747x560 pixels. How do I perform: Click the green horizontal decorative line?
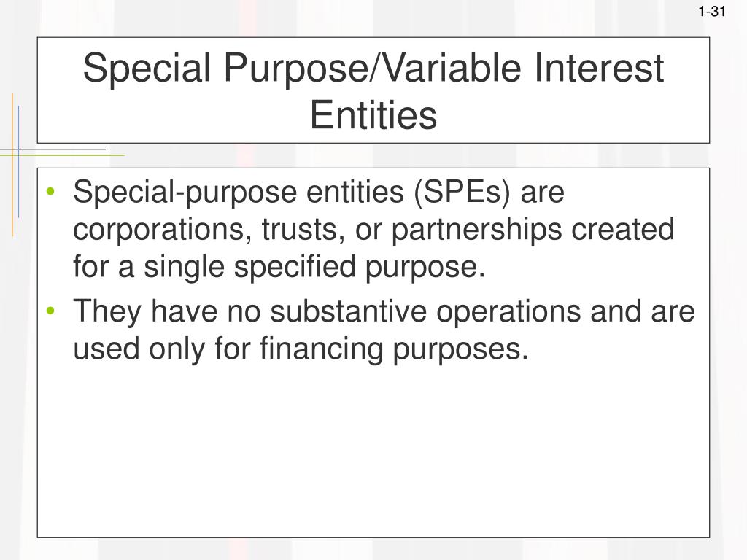pos(63,155)
